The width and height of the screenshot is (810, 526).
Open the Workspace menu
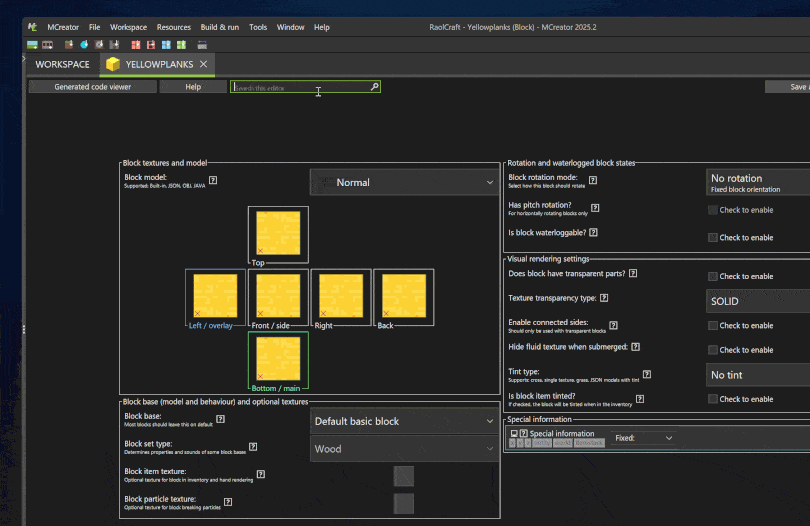pos(128,27)
